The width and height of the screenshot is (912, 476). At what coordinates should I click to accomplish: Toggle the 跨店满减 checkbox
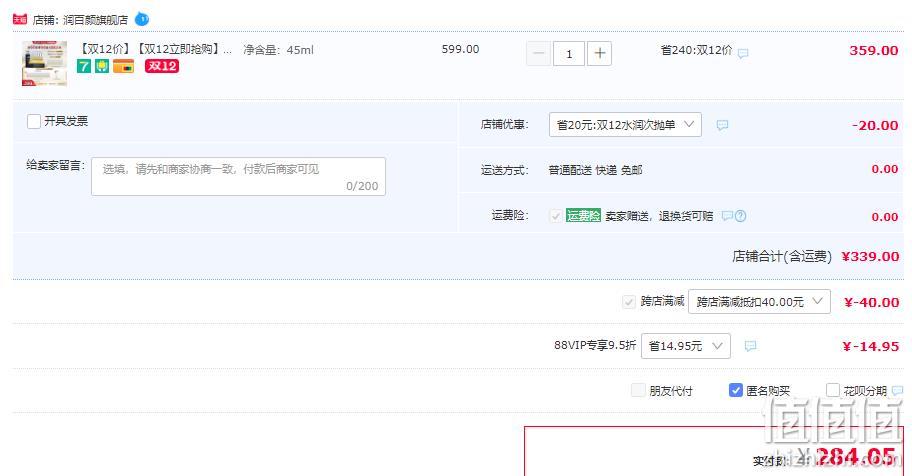[x=628, y=301]
